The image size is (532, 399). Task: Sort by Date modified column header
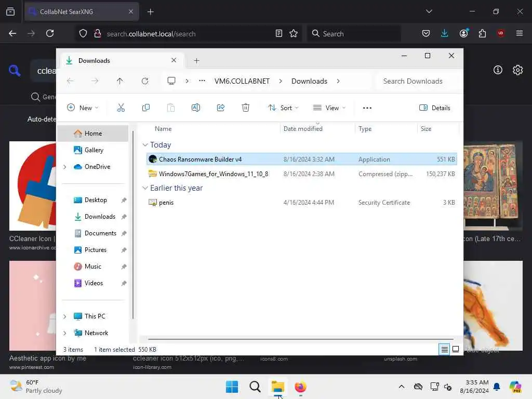[303, 129]
